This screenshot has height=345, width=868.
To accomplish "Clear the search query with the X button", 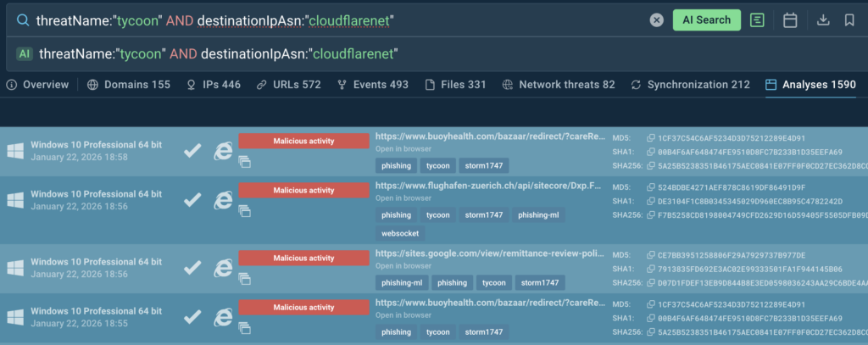I will 656,20.
